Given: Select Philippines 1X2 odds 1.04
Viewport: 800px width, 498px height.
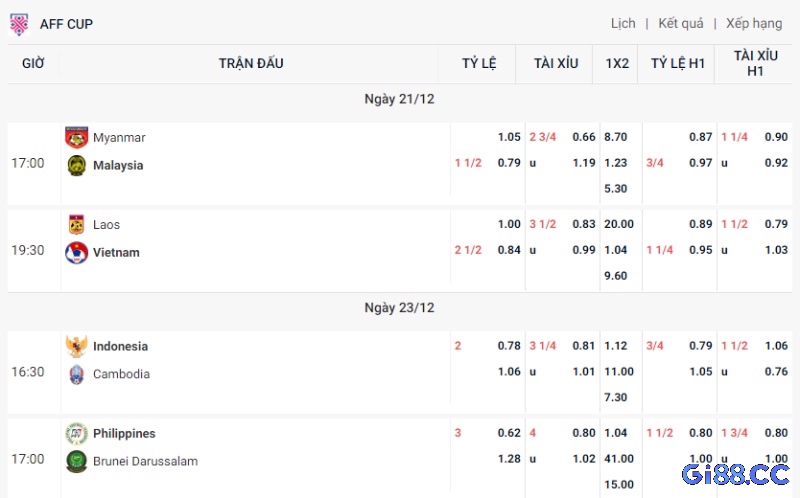Looking at the screenshot, I should [x=616, y=433].
